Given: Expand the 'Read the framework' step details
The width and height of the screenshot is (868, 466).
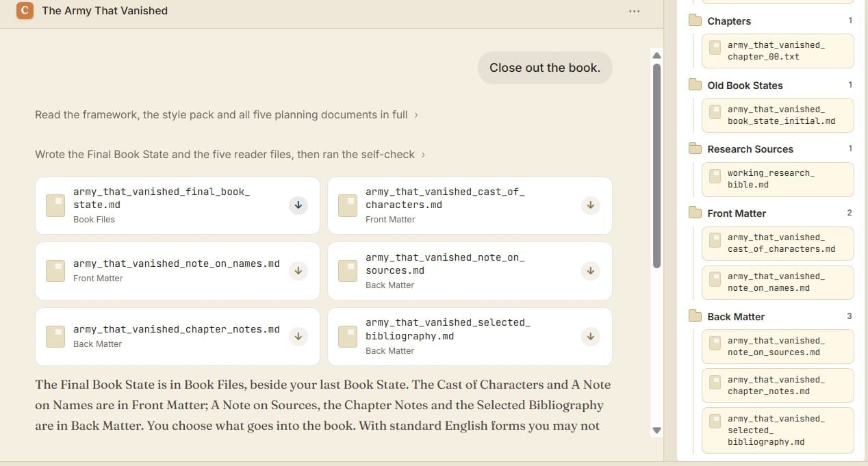Looking at the screenshot, I should point(227,115).
